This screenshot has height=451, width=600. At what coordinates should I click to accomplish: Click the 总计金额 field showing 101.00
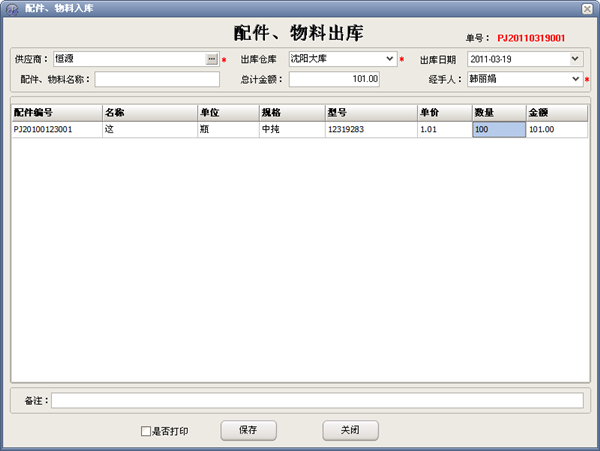click(x=334, y=79)
